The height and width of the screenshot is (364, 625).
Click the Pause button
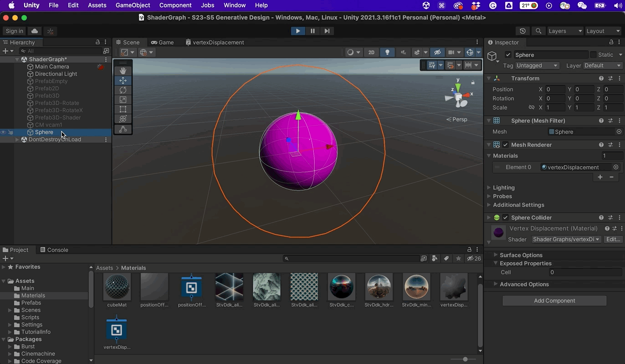pyautogui.click(x=312, y=31)
